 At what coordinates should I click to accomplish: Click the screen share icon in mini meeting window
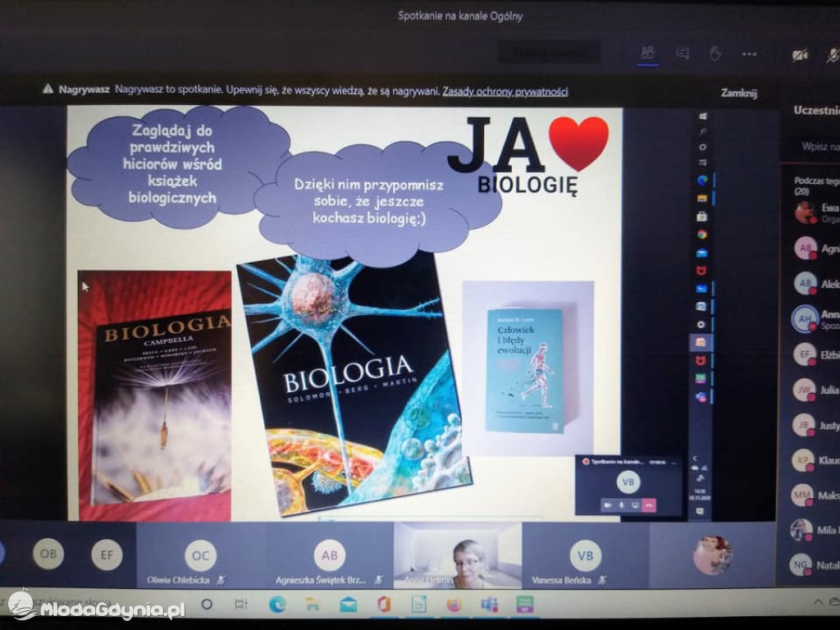point(635,505)
